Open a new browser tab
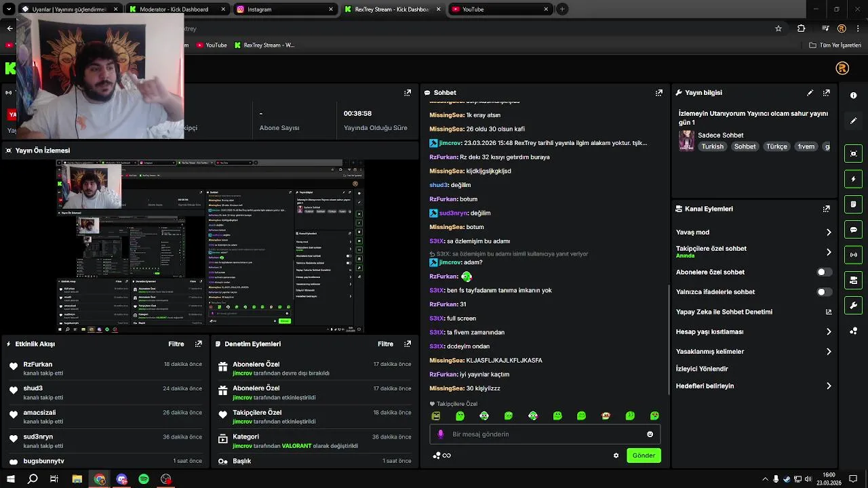The image size is (868, 488). click(x=562, y=9)
